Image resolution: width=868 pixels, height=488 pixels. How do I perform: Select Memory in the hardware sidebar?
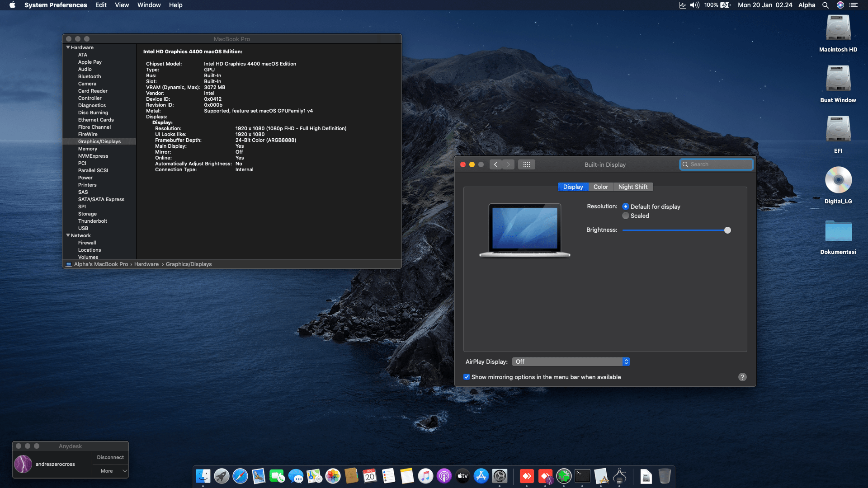click(x=88, y=149)
